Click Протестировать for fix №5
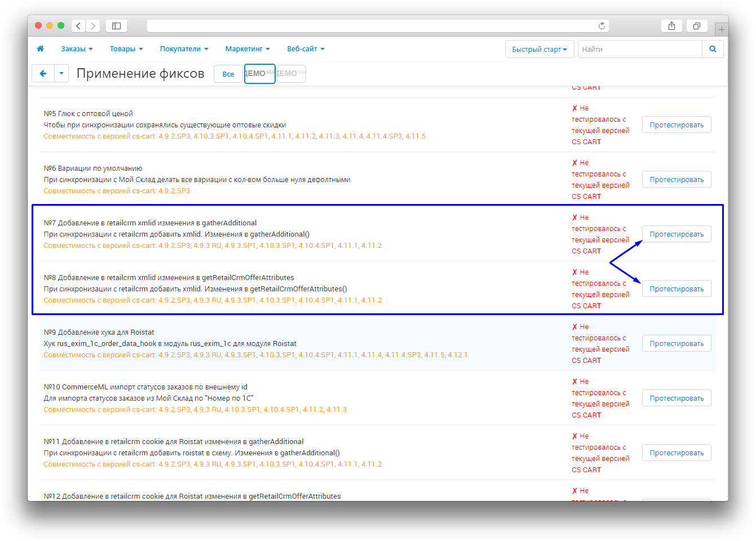This screenshot has width=756, height=541. click(677, 125)
